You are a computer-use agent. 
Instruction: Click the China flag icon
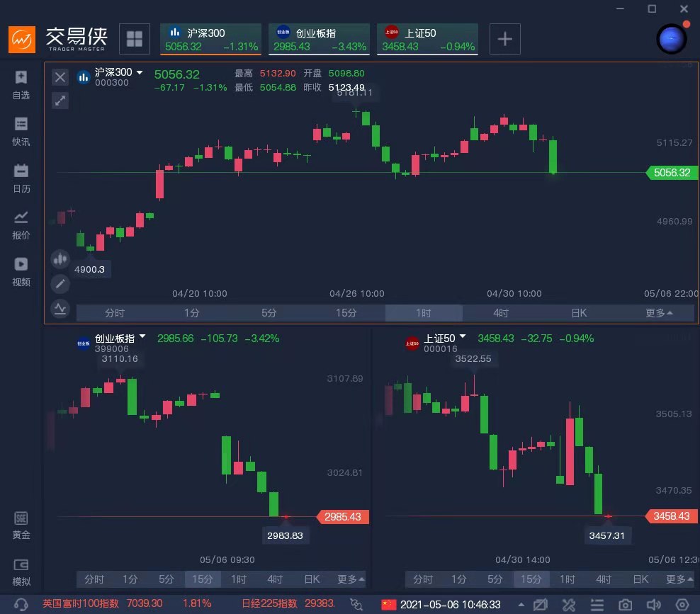point(388,604)
